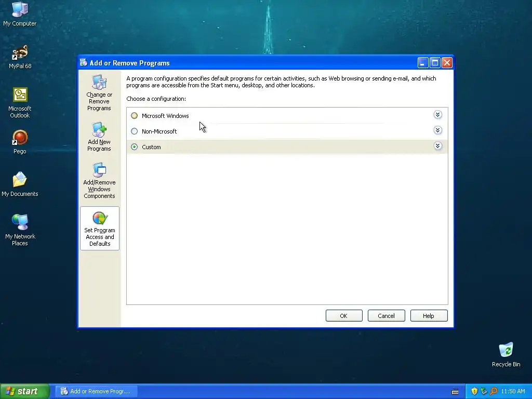Screen dimensions: 532x399
Task: Select My Network Places desktop icon
Action: pyautogui.click(x=20, y=230)
